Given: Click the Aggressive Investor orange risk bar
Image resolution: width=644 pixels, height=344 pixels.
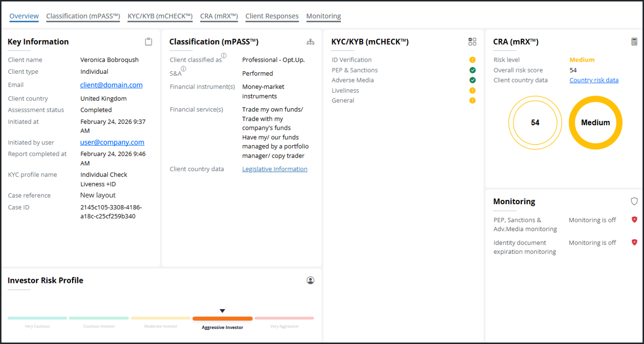Looking at the screenshot, I should click(x=222, y=318).
